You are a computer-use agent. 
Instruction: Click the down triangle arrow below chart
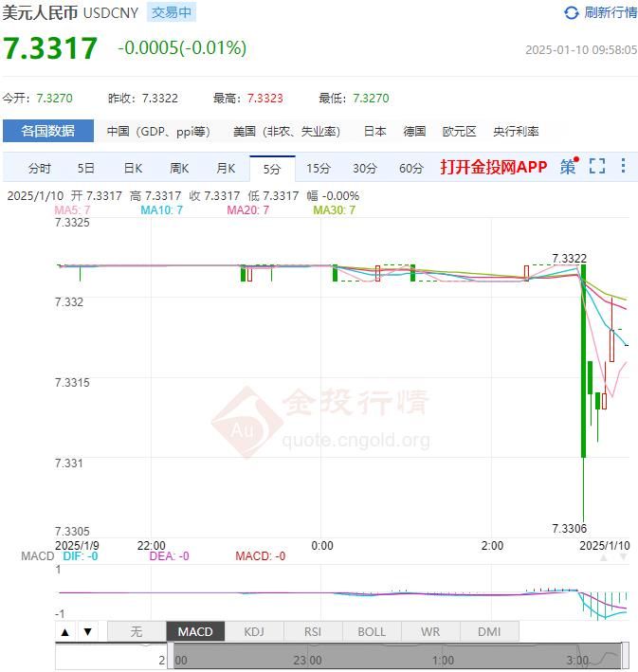(88, 631)
